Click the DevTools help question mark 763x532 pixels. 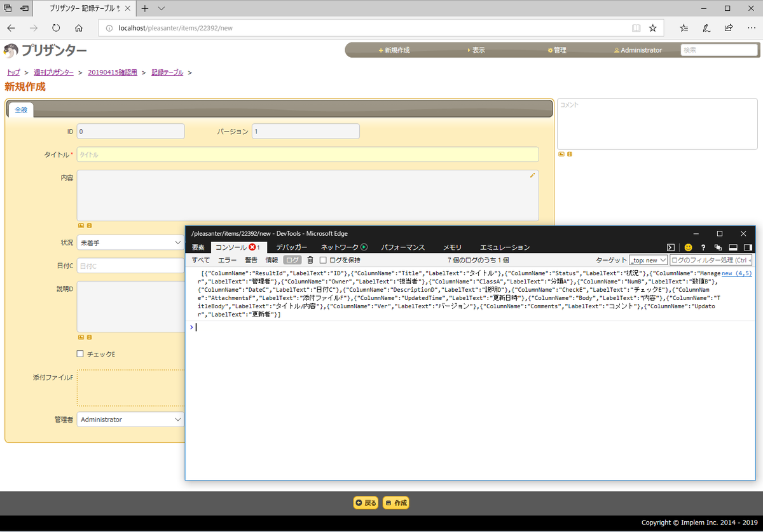(x=703, y=247)
